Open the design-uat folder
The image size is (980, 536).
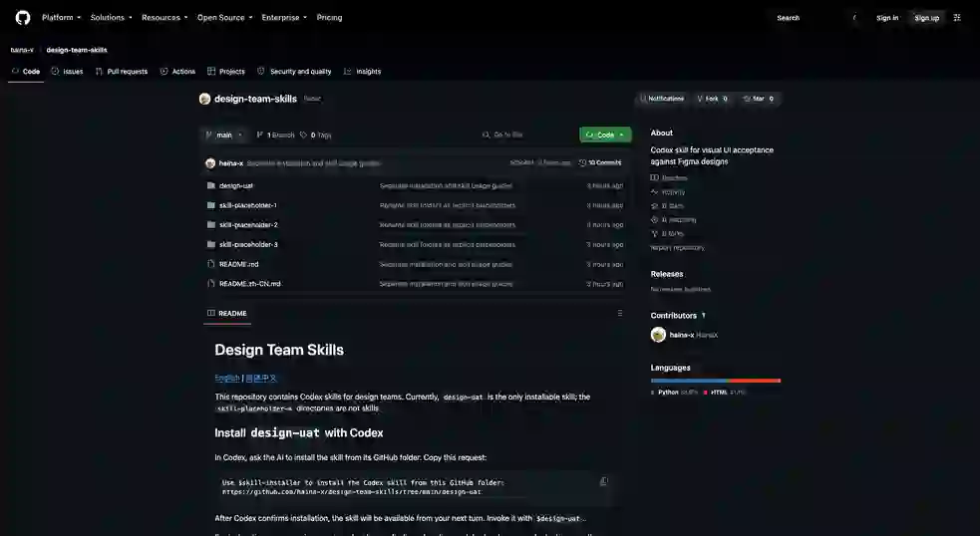pyautogui.click(x=236, y=185)
